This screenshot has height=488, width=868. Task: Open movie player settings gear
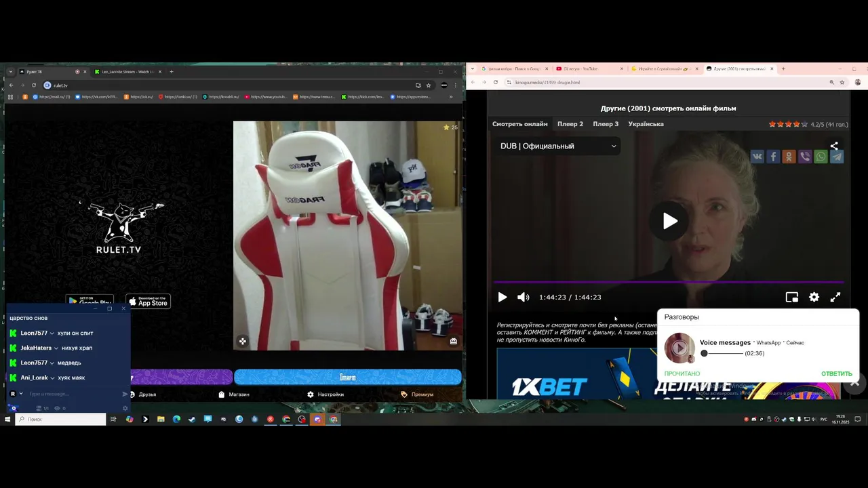tap(814, 297)
